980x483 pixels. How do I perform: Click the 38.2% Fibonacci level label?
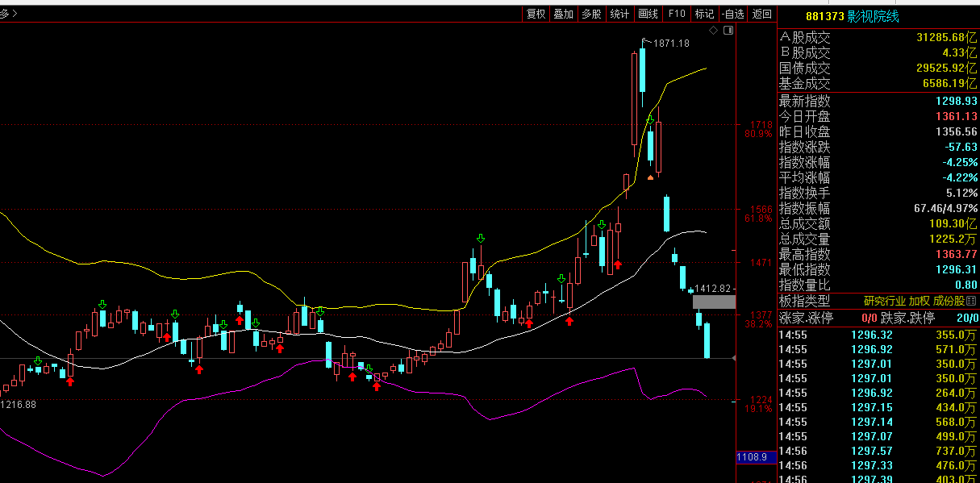click(x=758, y=323)
